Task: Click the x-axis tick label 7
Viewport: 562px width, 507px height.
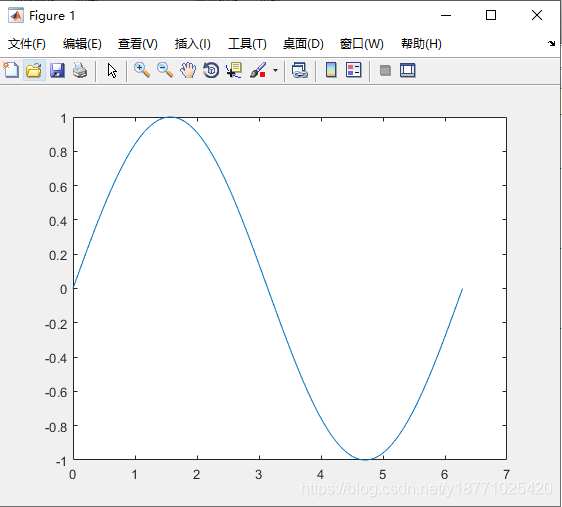Action: [506, 475]
